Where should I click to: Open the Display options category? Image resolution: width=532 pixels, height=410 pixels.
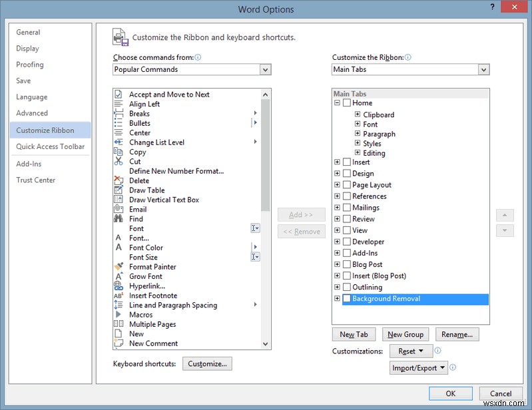[27, 49]
